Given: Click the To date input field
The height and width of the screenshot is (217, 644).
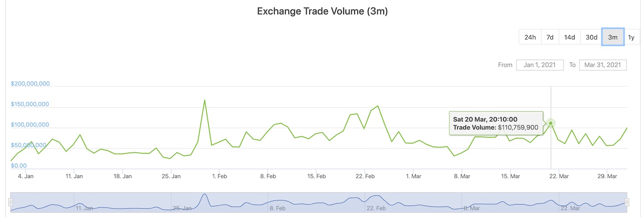Looking at the screenshot, I should tap(603, 65).
